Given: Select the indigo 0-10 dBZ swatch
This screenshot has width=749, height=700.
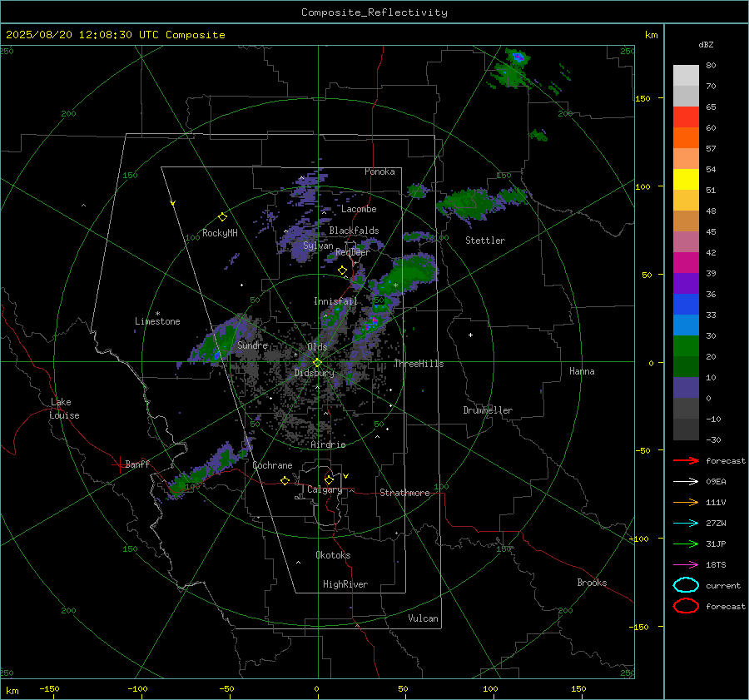Looking at the screenshot, I should coord(686,388).
